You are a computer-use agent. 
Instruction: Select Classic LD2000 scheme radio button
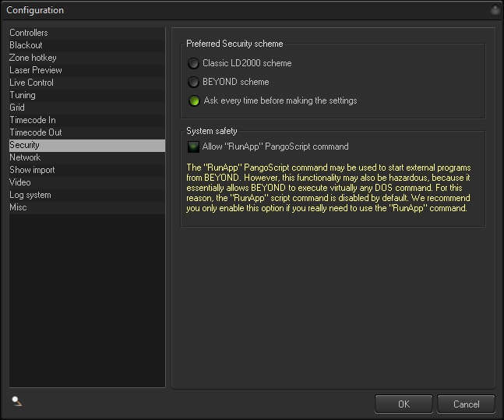coord(193,63)
